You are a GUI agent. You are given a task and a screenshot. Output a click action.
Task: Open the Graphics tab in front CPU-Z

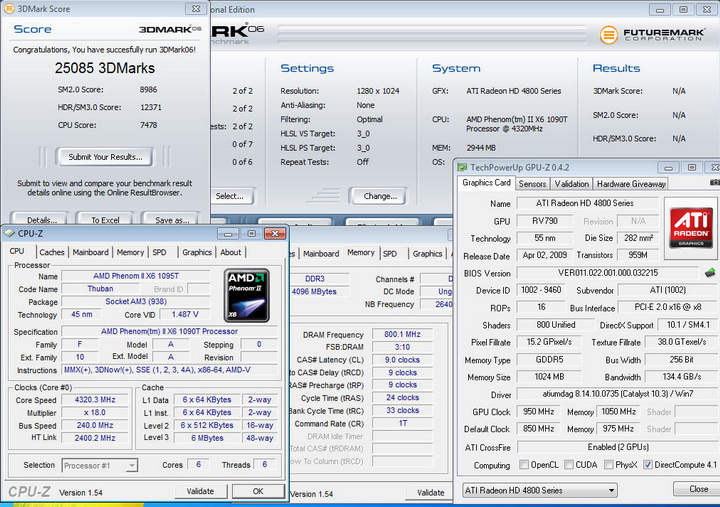(197, 252)
